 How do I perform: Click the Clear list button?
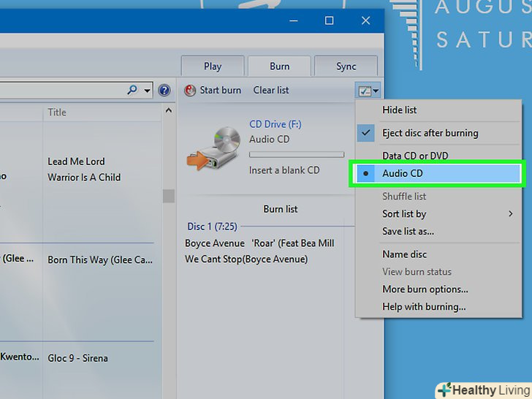(x=271, y=91)
